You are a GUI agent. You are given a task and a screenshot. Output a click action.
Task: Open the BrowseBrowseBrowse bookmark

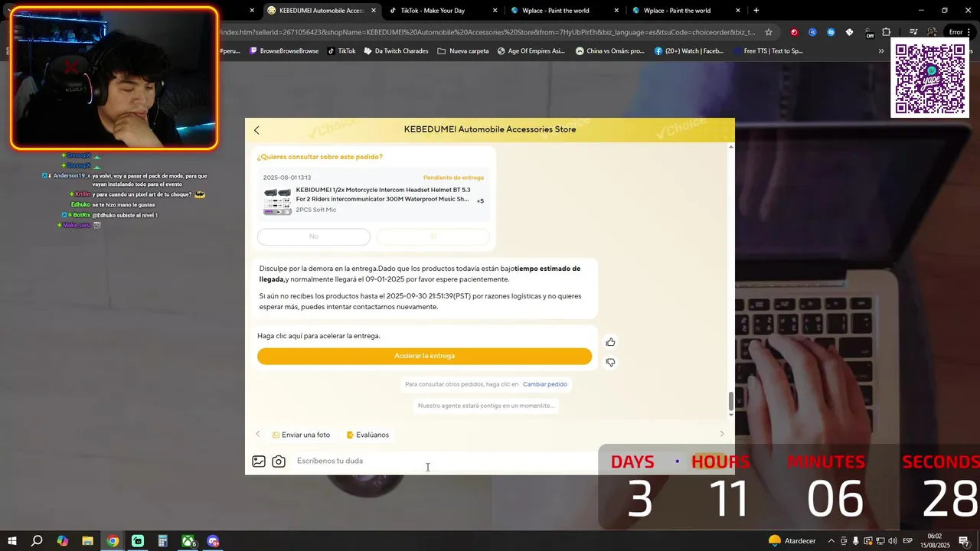[284, 51]
